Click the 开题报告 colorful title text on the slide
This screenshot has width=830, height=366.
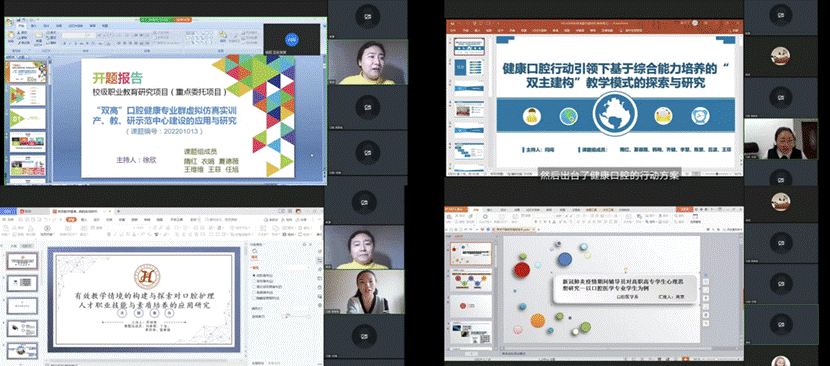118,78
